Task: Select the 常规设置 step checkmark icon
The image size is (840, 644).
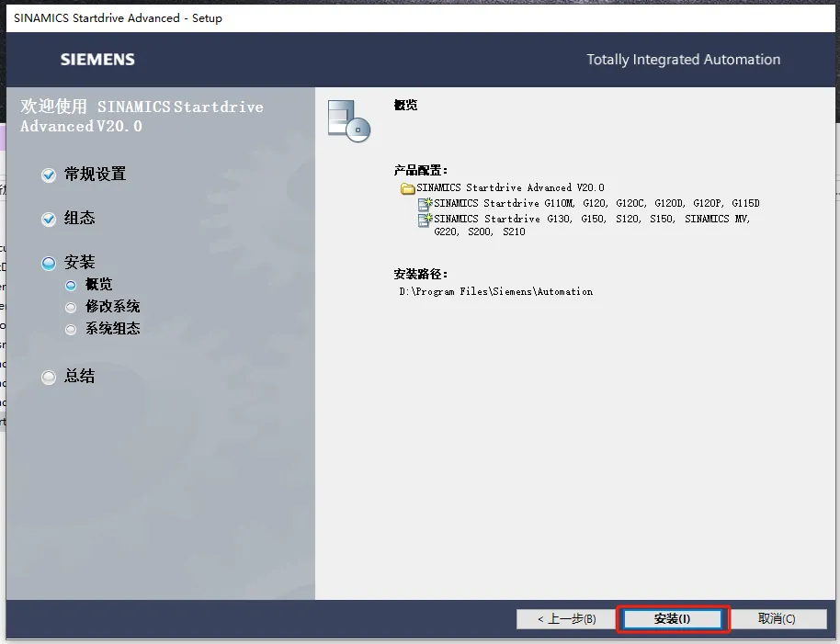Action: tap(49, 175)
